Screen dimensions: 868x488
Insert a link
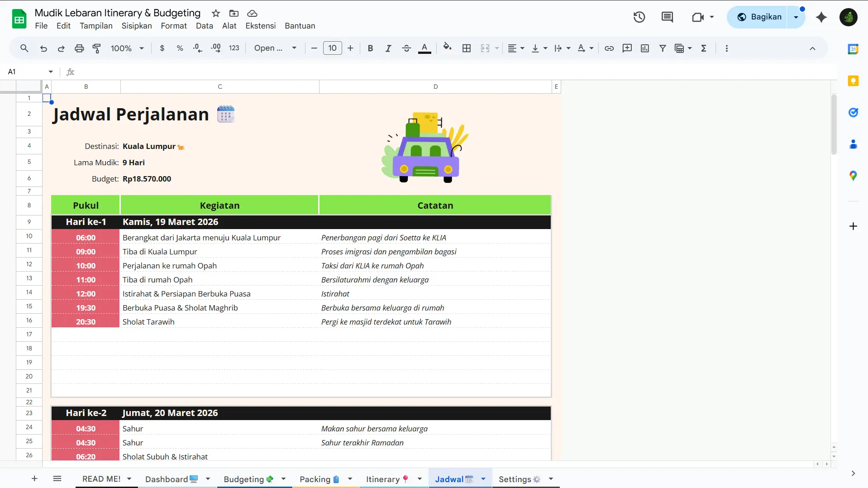tap(609, 48)
